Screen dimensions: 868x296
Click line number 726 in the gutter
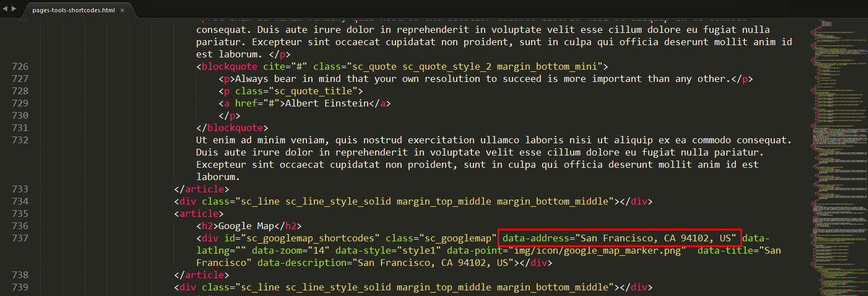(19, 67)
